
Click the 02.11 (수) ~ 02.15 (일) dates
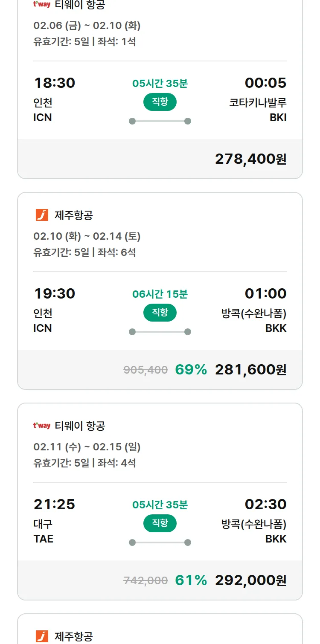tap(87, 447)
